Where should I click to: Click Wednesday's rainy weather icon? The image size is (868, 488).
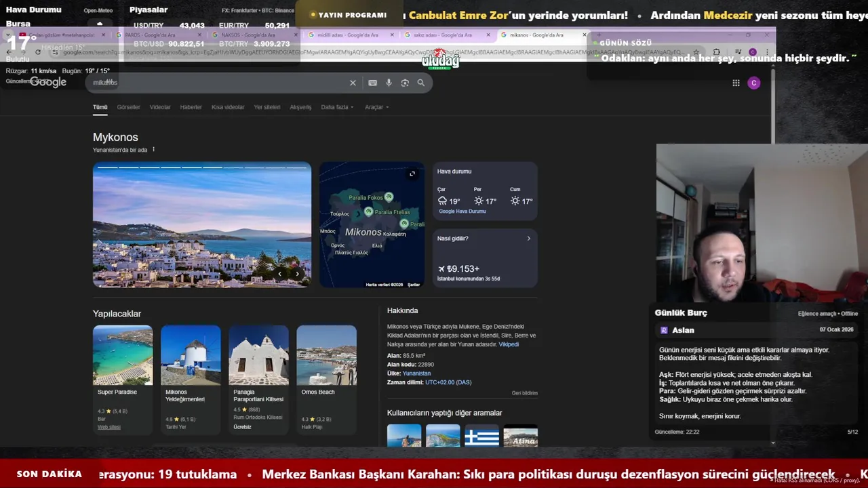click(442, 201)
